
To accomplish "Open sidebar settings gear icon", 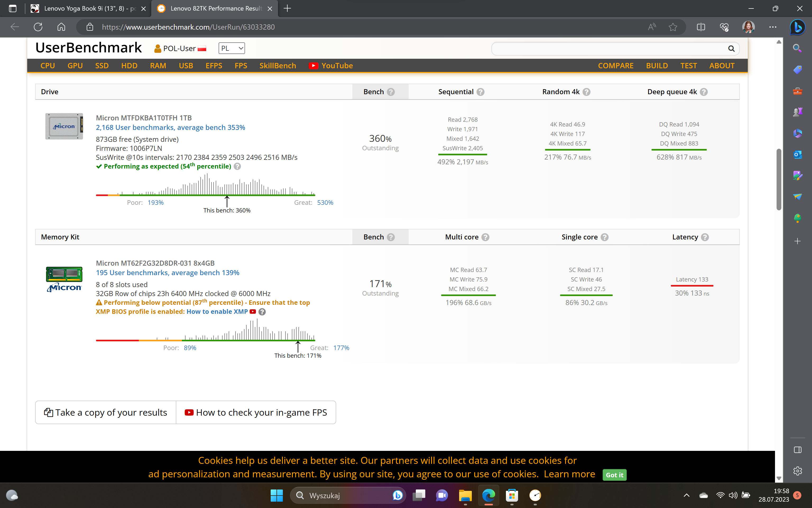I will (x=797, y=471).
